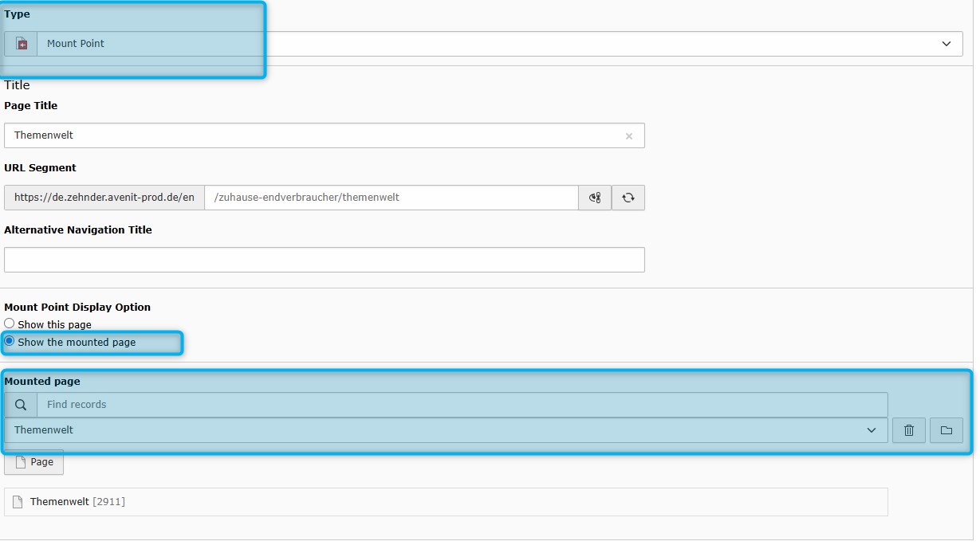Remove the mounted page with the trash icon
This screenshot has width=980, height=545.
(909, 430)
